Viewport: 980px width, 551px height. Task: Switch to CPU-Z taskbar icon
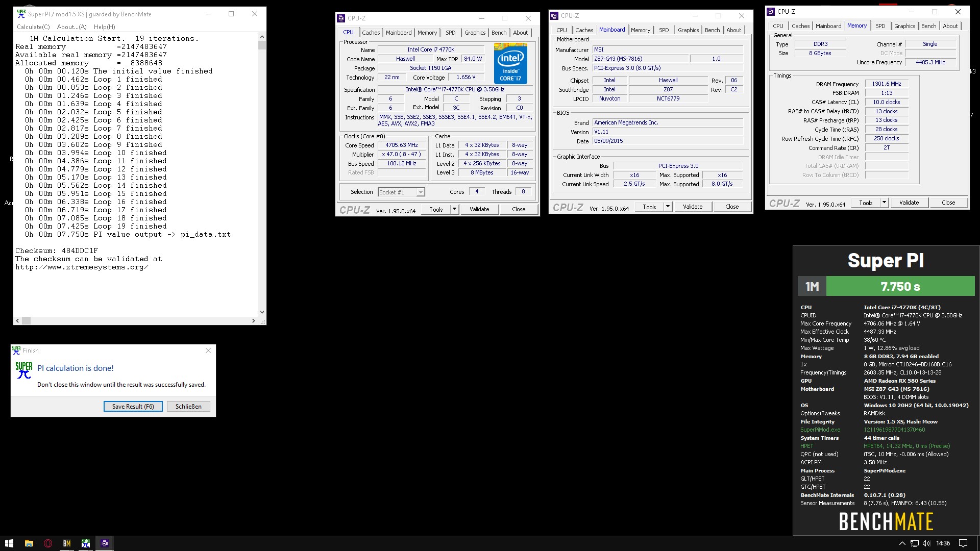click(105, 543)
